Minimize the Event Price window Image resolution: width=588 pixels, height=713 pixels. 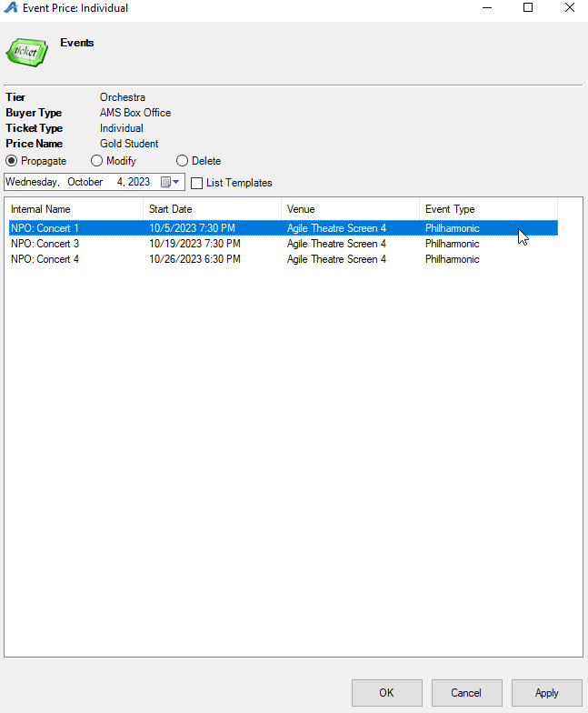[x=487, y=7]
